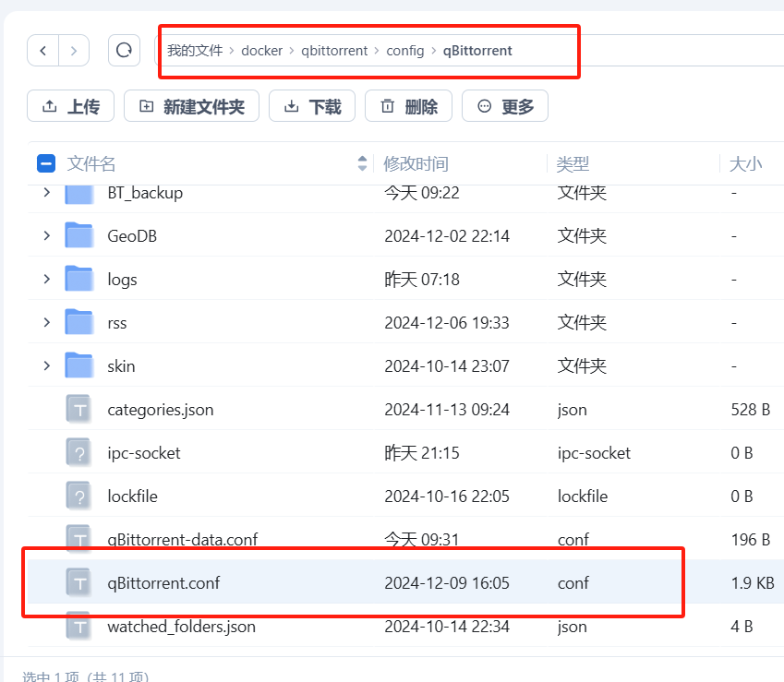784x682 pixels.
Task: Select the GeoDB folder icon
Action: tap(79, 235)
